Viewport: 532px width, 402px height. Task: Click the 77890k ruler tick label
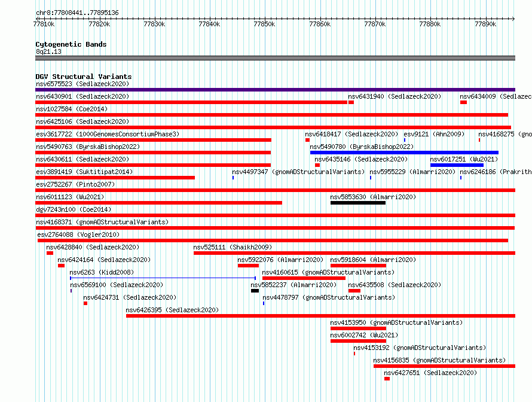485,24
